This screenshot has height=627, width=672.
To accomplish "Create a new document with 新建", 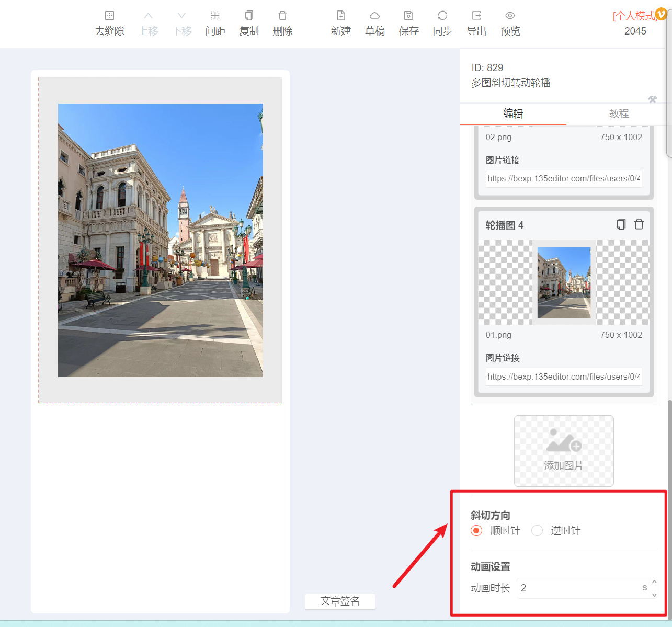I will click(x=341, y=24).
